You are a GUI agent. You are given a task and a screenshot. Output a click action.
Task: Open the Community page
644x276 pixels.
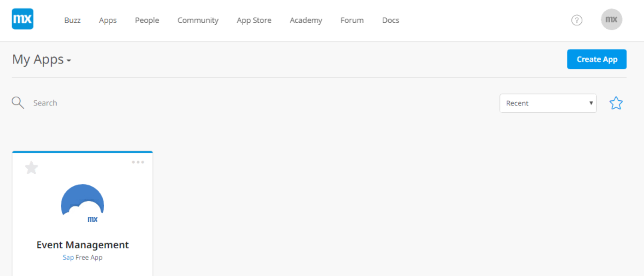coord(198,20)
